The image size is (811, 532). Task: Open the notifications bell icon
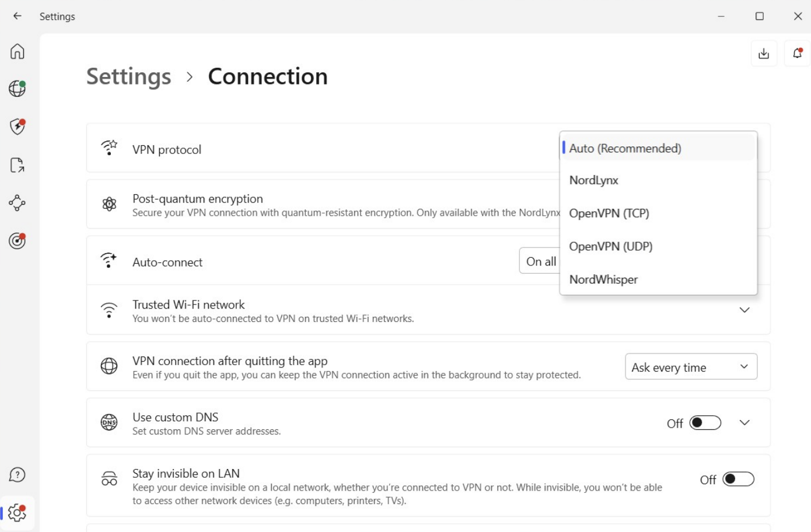(797, 54)
